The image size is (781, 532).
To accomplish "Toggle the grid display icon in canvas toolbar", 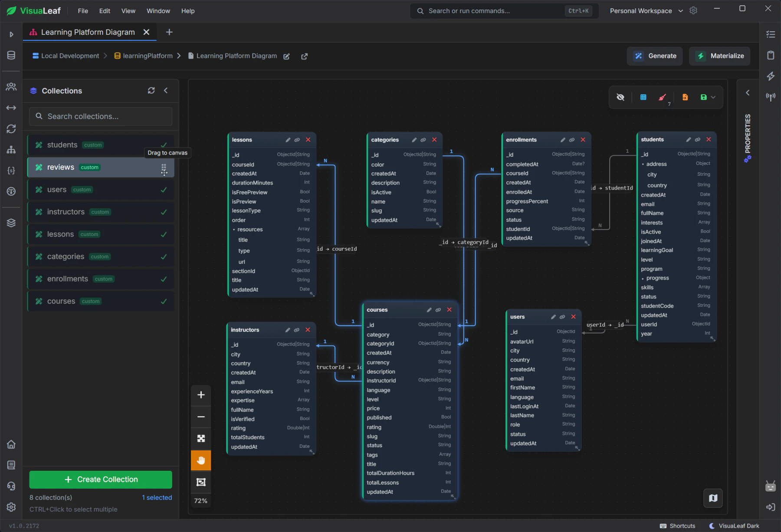I will 643,97.
